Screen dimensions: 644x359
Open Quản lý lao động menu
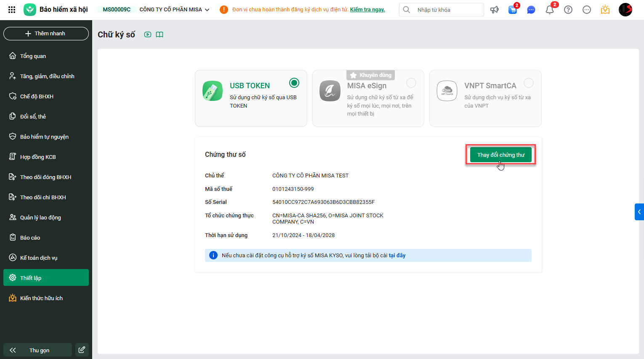pyautogui.click(x=46, y=217)
